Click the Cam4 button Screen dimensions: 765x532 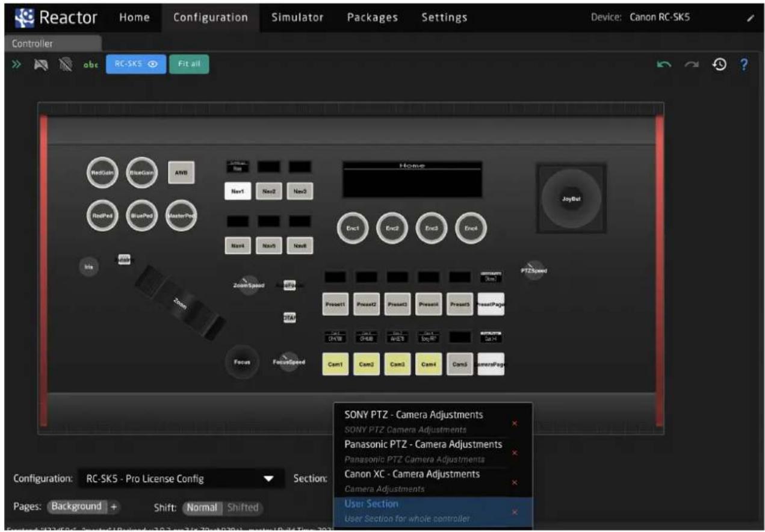[429, 364]
